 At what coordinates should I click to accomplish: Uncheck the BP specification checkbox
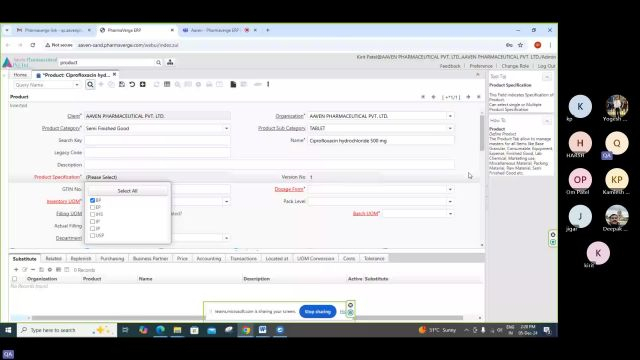[x=92, y=200]
